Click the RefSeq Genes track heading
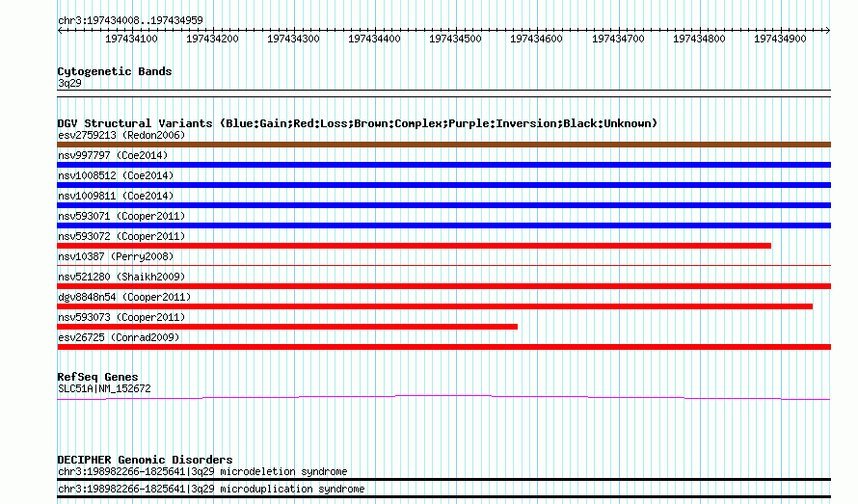The width and height of the screenshot is (858, 504). (97, 377)
